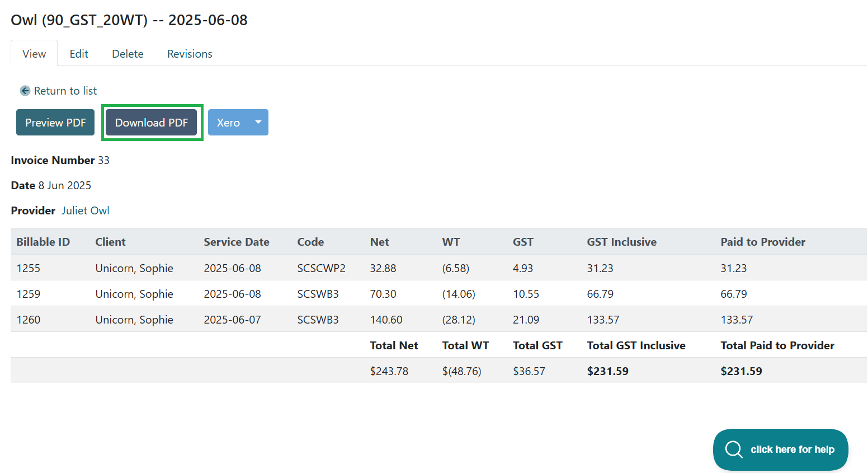This screenshot has width=868, height=473.
Task: Click GST Inclusive value 31.23
Action: (600, 268)
